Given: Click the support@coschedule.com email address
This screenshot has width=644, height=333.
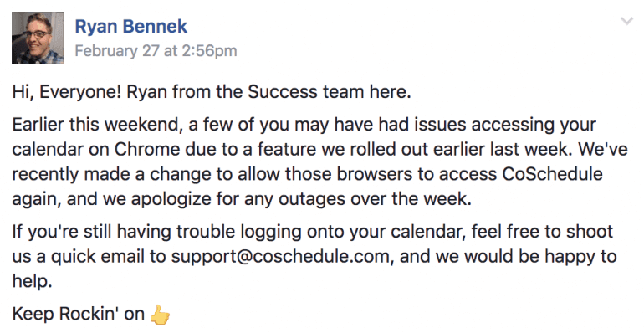Looking at the screenshot, I should click(x=280, y=257).
